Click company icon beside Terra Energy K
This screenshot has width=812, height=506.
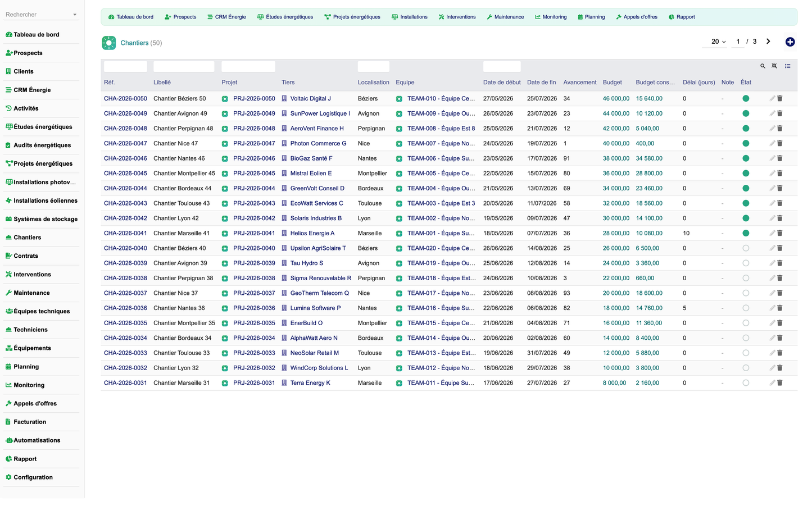pos(284,383)
